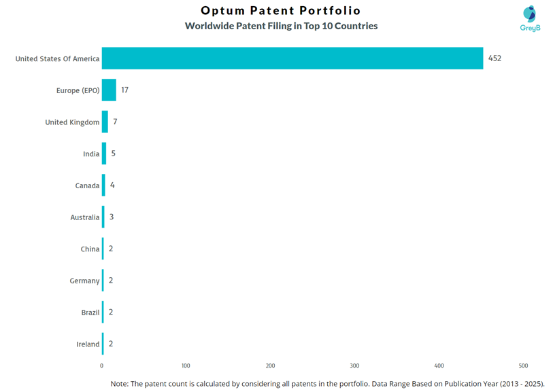The height and width of the screenshot is (392, 553).
Task: Click the United Kingdom bar
Action: click(x=105, y=122)
